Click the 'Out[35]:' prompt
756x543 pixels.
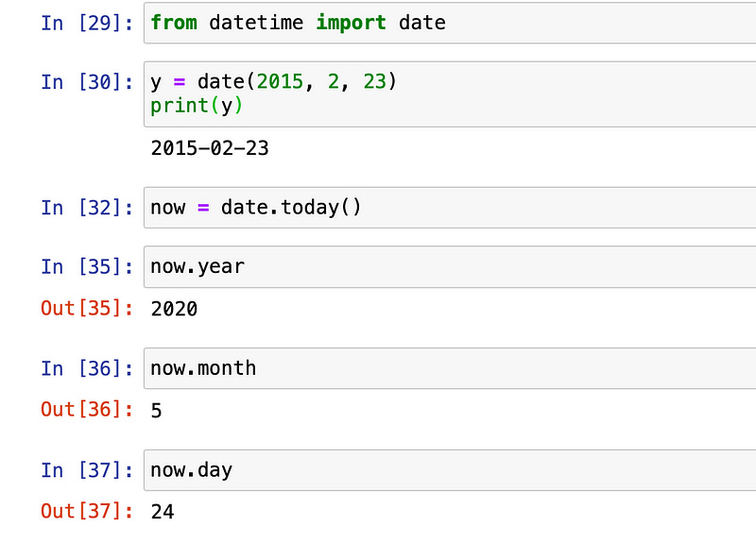pos(87,309)
